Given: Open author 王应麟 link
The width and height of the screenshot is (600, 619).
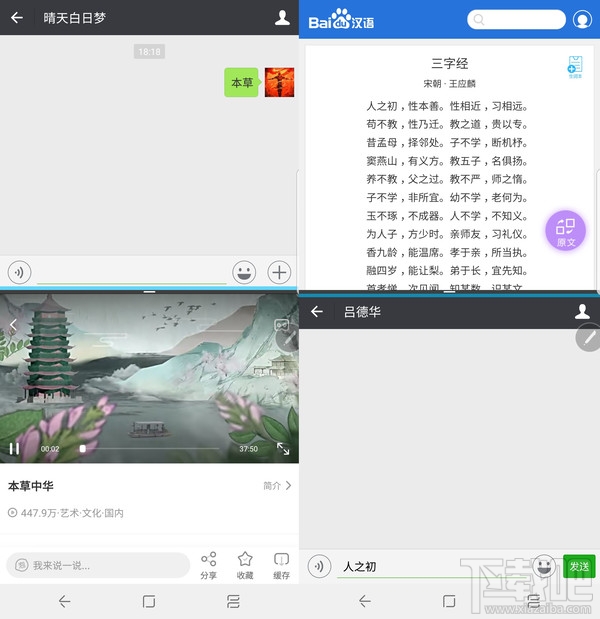Looking at the screenshot, I should tap(462, 84).
